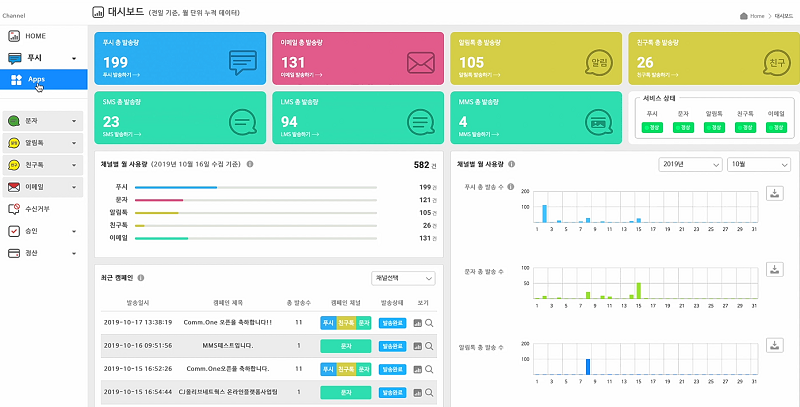Click the 푸시 발송하기 link
This screenshot has height=407, width=800.
[121, 74]
